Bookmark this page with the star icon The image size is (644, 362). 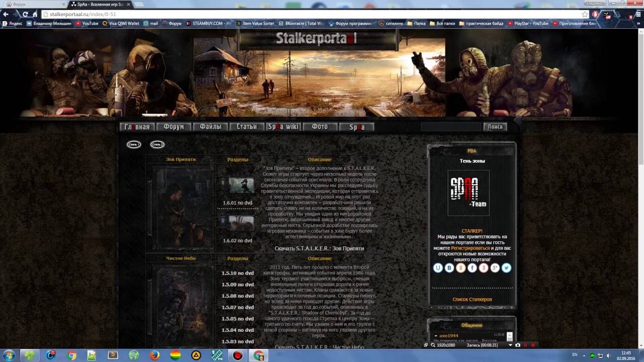pos(585,15)
